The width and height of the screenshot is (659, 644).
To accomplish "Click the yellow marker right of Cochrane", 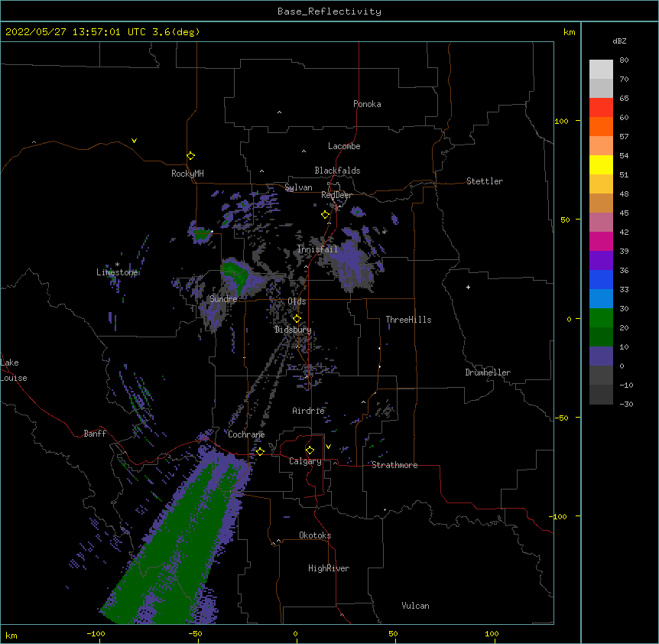I will pyautogui.click(x=260, y=451).
